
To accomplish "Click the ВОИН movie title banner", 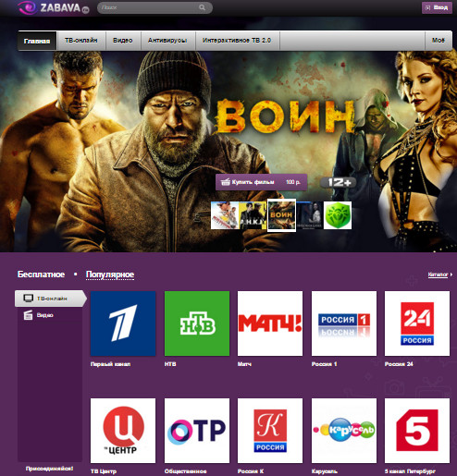I will tap(285, 117).
